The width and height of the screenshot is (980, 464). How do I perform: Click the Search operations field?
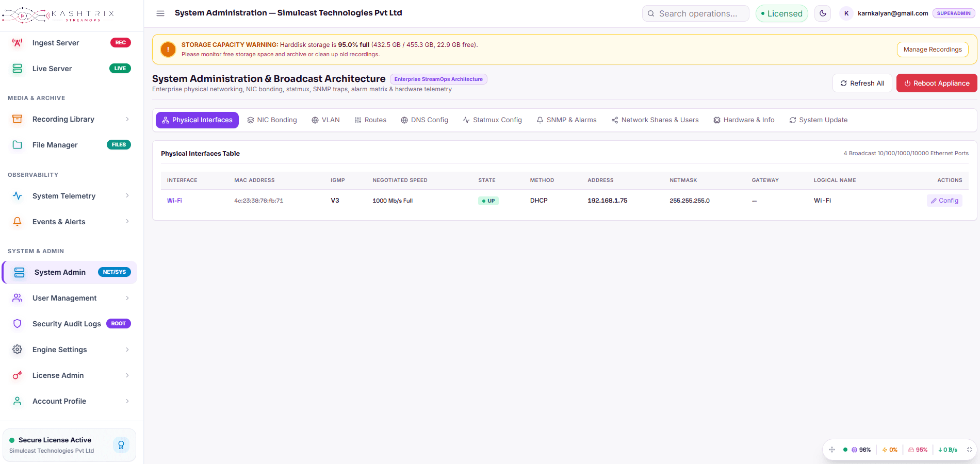pyautogui.click(x=696, y=13)
